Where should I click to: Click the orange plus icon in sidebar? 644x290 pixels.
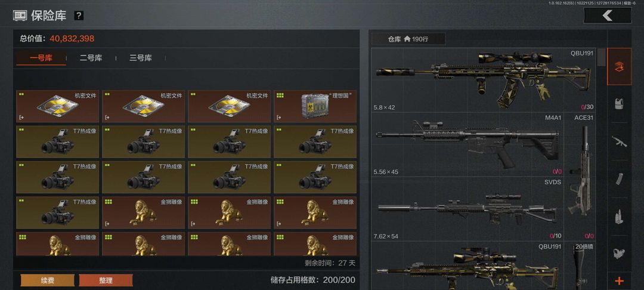pyautogui.click(x=619, y=281)
